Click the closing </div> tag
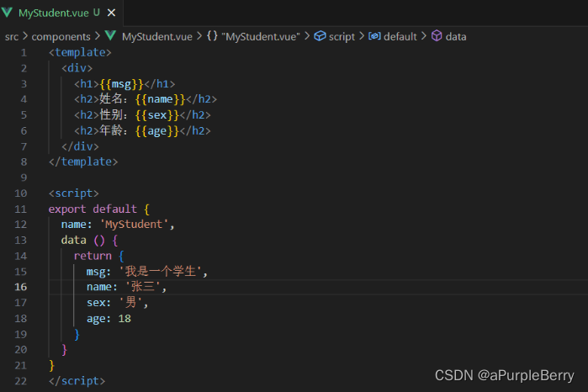 [x=80, y=146]
